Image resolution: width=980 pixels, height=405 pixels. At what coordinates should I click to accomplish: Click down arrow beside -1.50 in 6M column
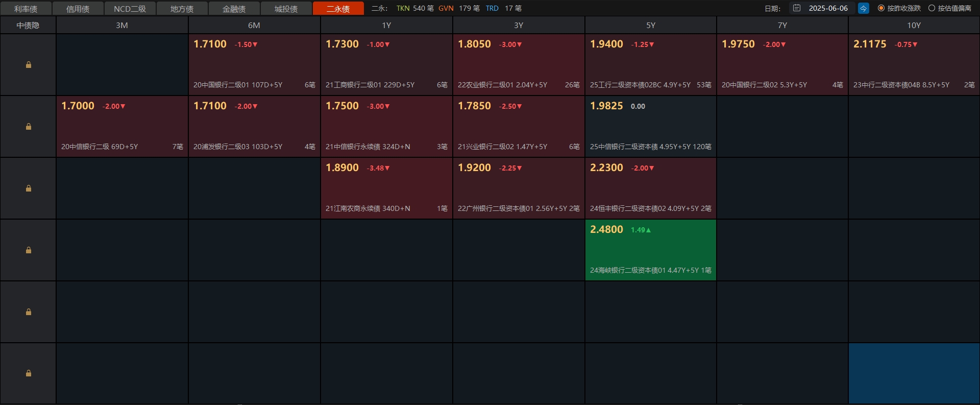pos(255,45)
